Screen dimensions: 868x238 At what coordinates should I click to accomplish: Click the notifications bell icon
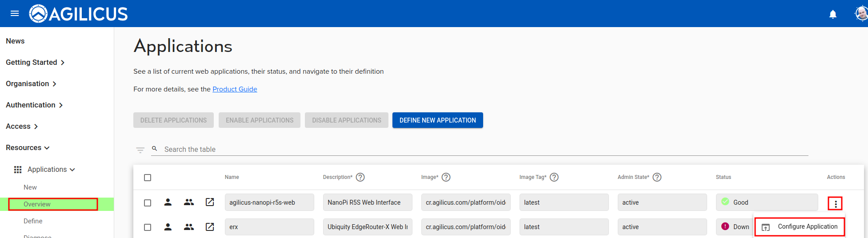(x=832, y=14)
